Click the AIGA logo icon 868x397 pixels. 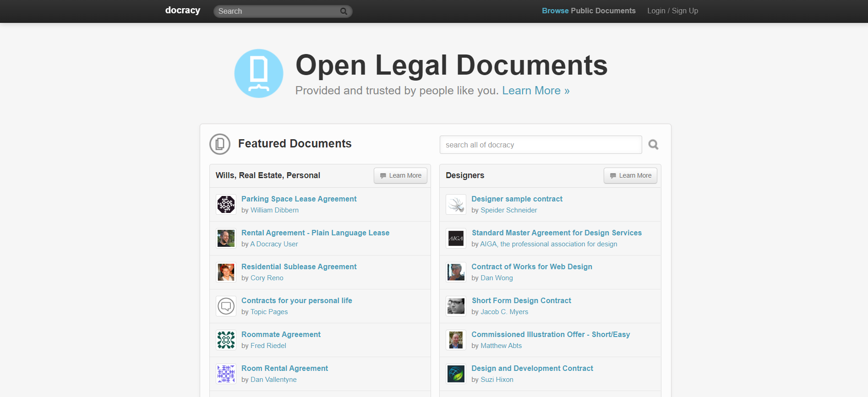coord(456,239)
